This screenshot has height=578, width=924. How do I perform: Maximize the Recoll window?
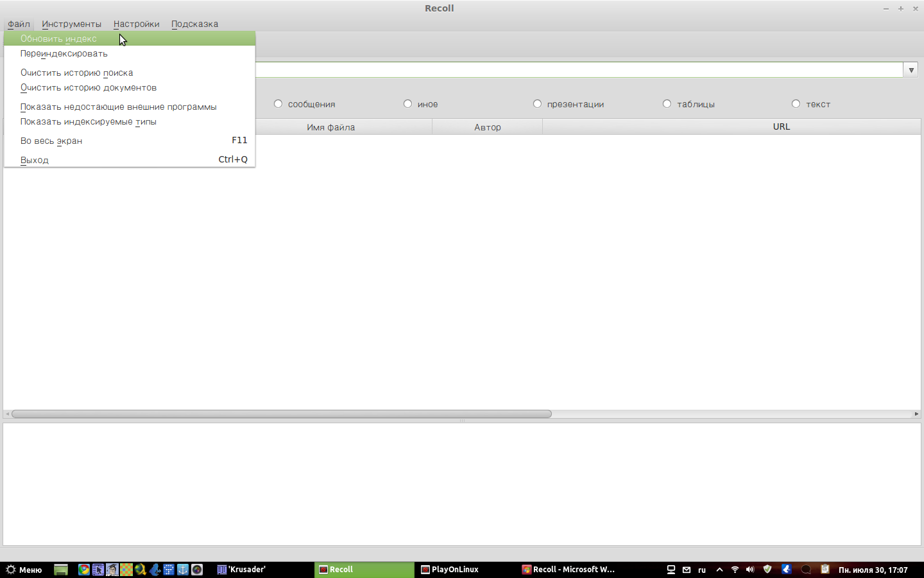[x=901, y=8]
